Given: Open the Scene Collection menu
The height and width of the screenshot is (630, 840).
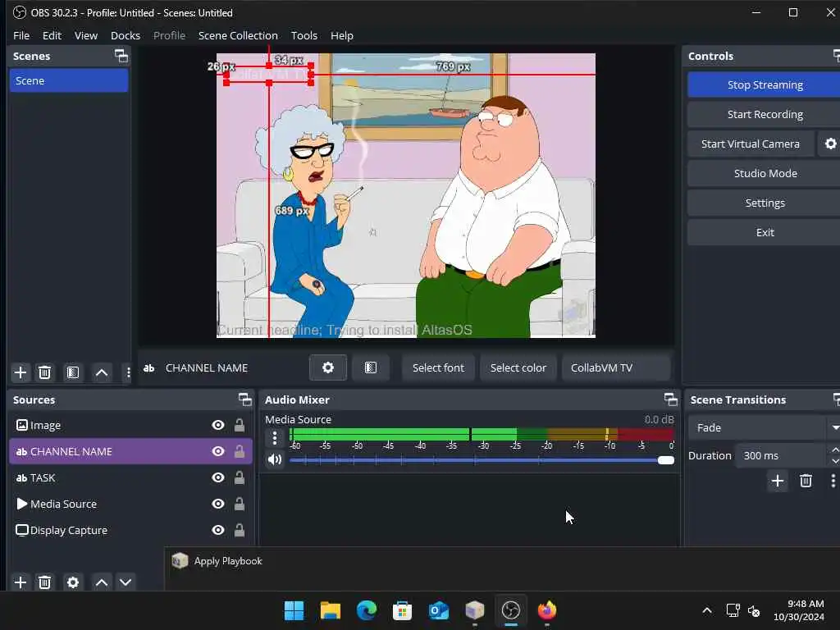Looking at the screenshot, I should 238,35.
